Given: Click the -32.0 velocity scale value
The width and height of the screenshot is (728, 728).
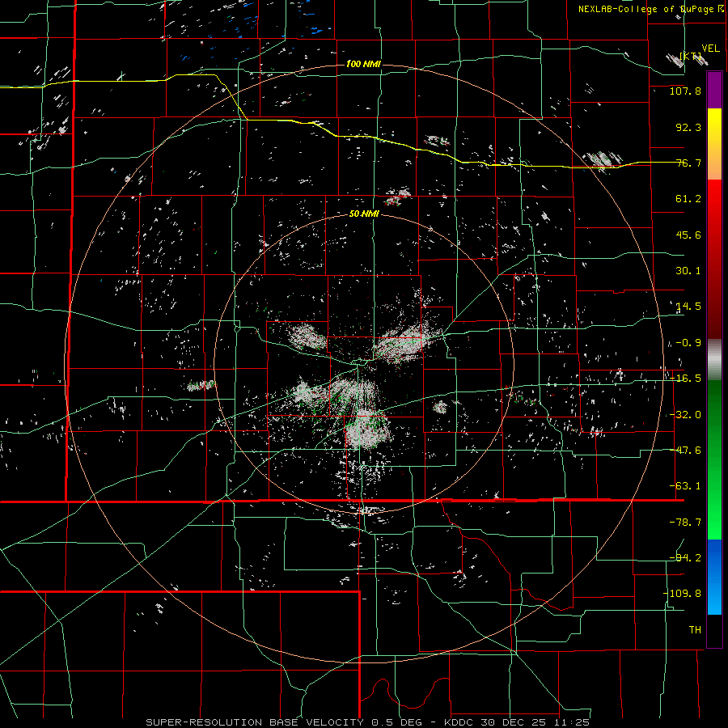Looking at the screenshot, I should [685, 415].
